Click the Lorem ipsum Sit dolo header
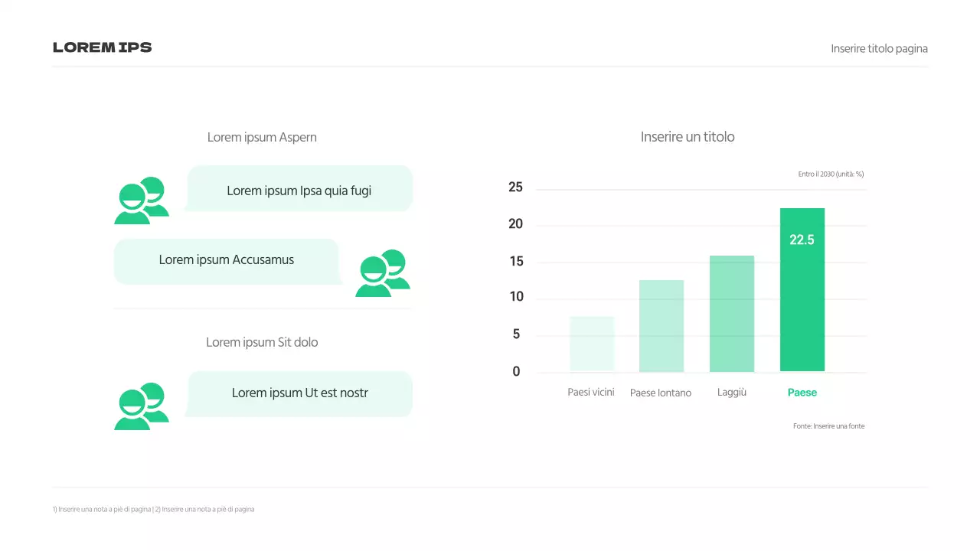 pos(262,341)
